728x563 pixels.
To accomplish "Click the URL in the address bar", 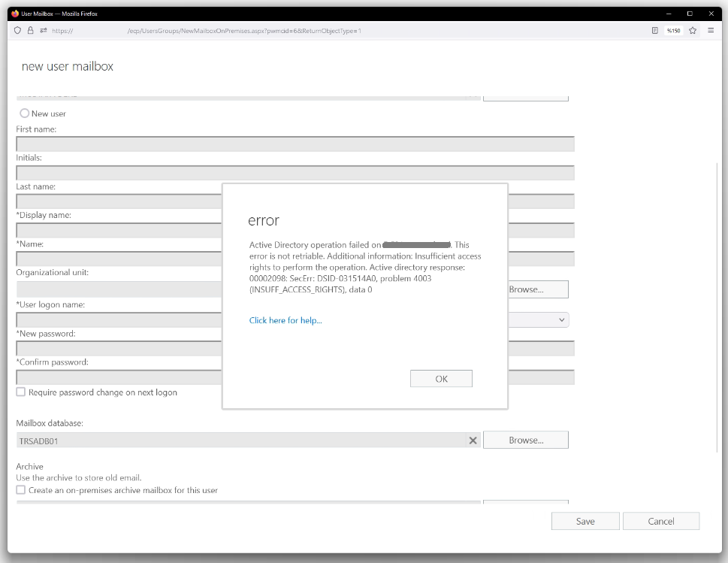I will point(207,31).
